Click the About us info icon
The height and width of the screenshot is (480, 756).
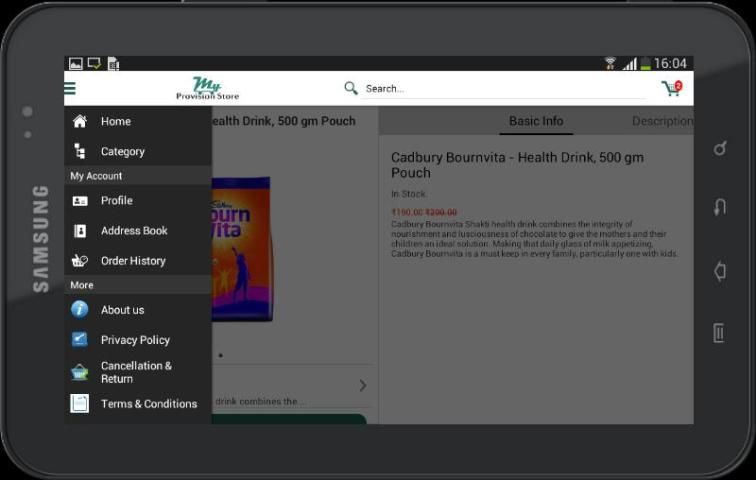pyautogui.click(x=80, y=310)
